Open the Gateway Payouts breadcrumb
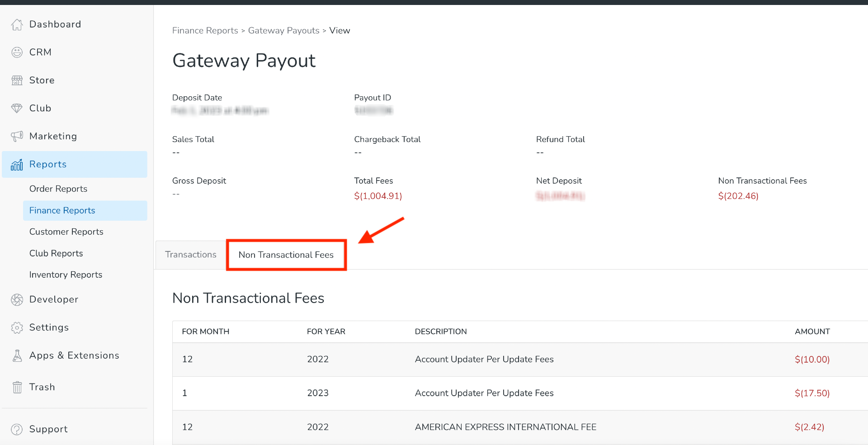 coord(283,30)
